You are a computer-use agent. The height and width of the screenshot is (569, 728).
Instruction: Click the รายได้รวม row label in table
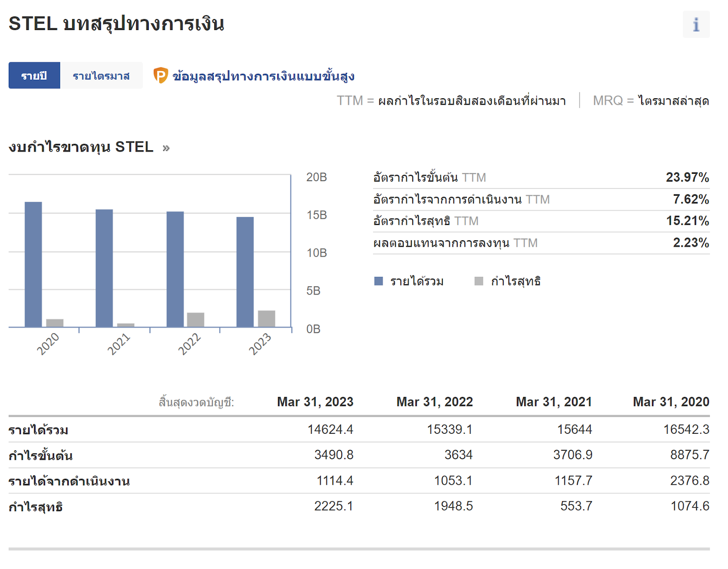(39, 430)
